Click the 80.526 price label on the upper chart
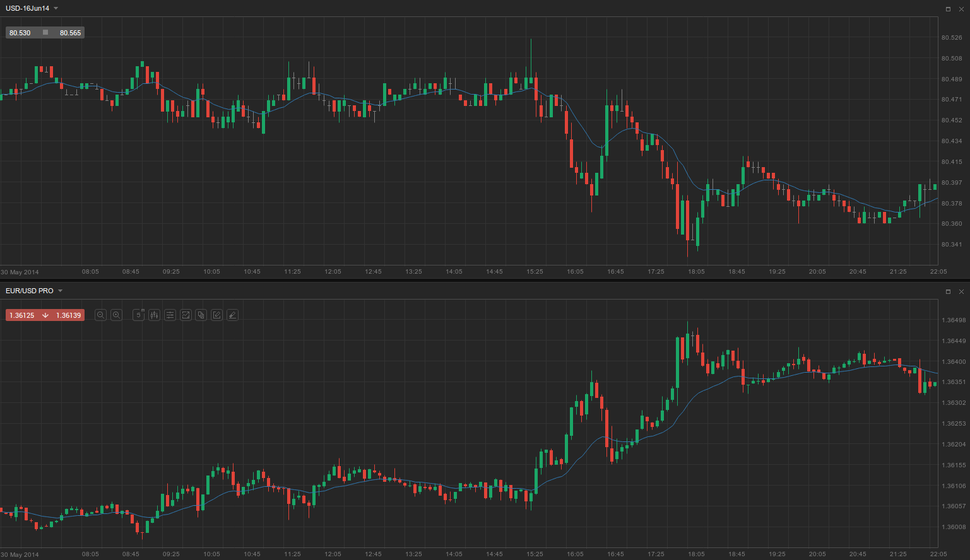970x560 pixels. click(952, 38)
